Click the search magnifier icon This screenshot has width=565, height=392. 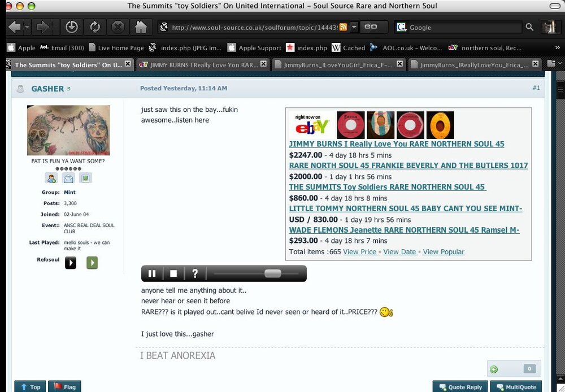[529, 27]
